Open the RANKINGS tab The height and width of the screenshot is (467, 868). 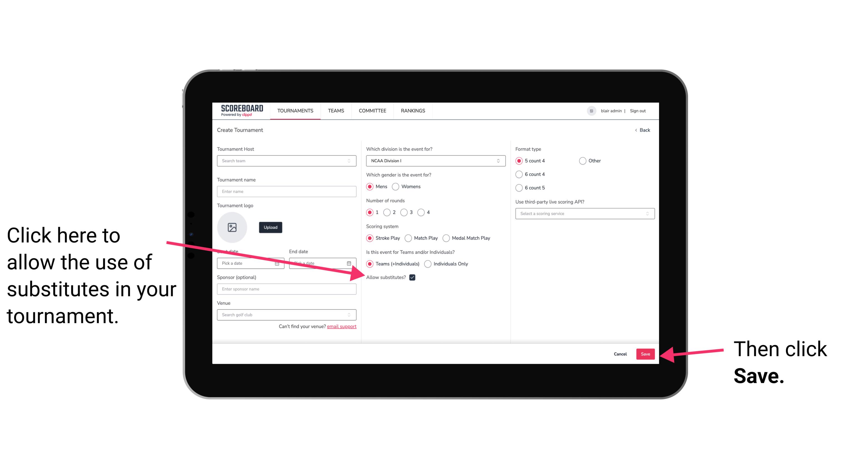tap(413, 110)
